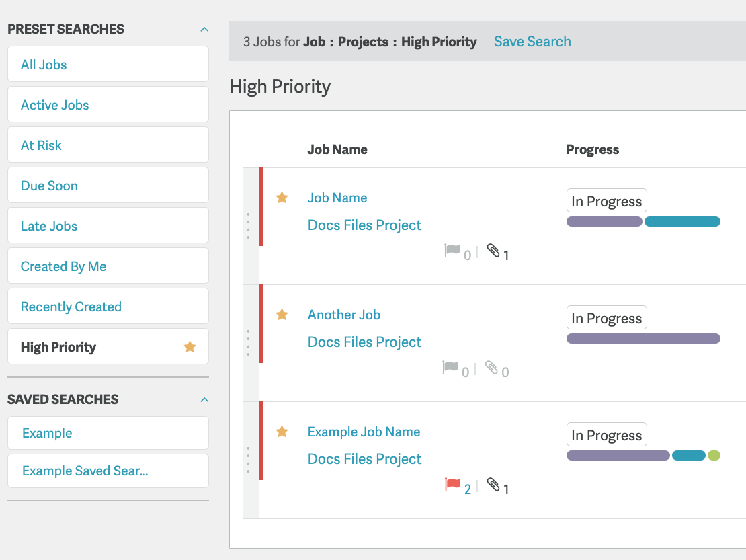The image size is (746, 560).
Task: Toggle star on Job Name row
Action: tap(282, 197)
